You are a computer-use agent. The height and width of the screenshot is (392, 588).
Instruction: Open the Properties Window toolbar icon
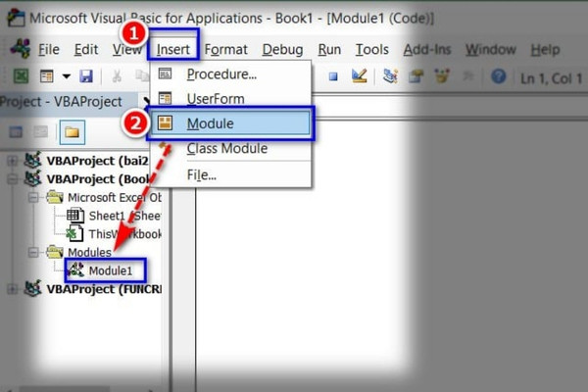pos(416,76)
